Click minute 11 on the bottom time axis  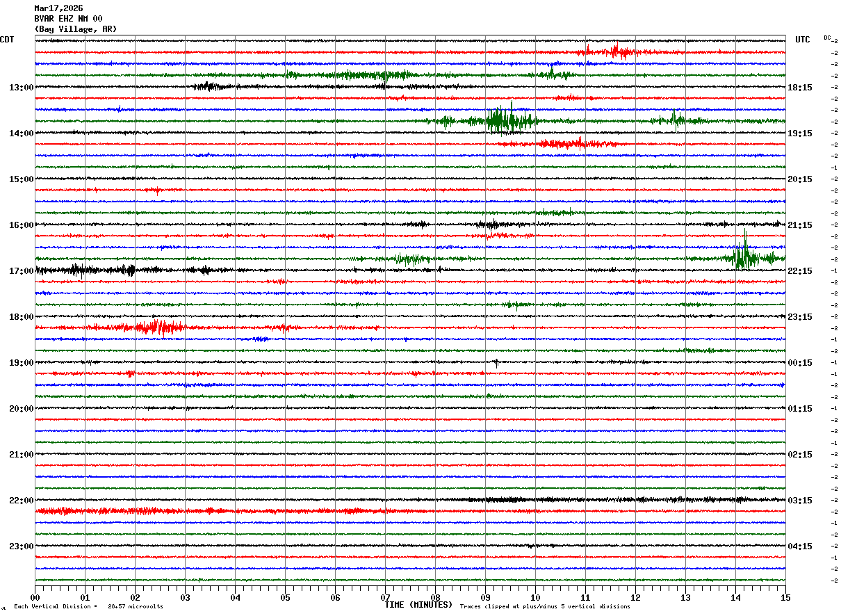tap(585, 598)
